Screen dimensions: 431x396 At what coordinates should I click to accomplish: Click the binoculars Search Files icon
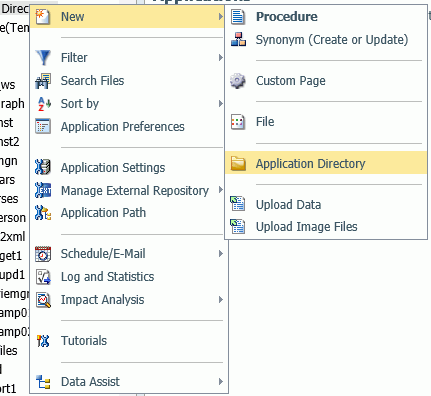pos(43,81)
